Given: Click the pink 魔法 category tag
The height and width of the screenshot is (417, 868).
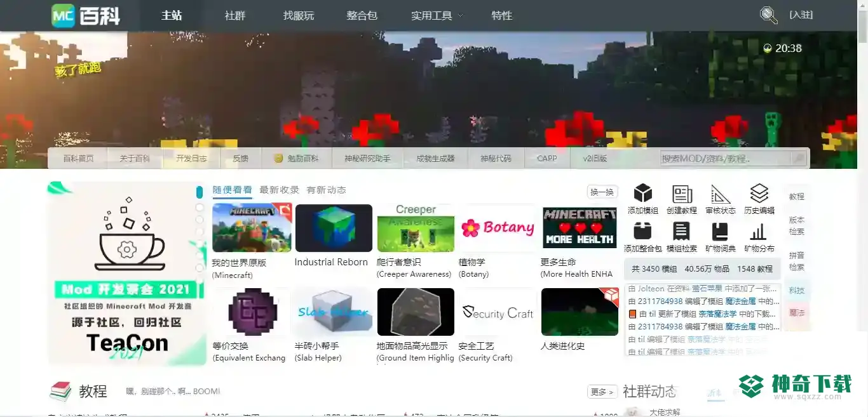Looking at the screenshot, I should [797, 313].
